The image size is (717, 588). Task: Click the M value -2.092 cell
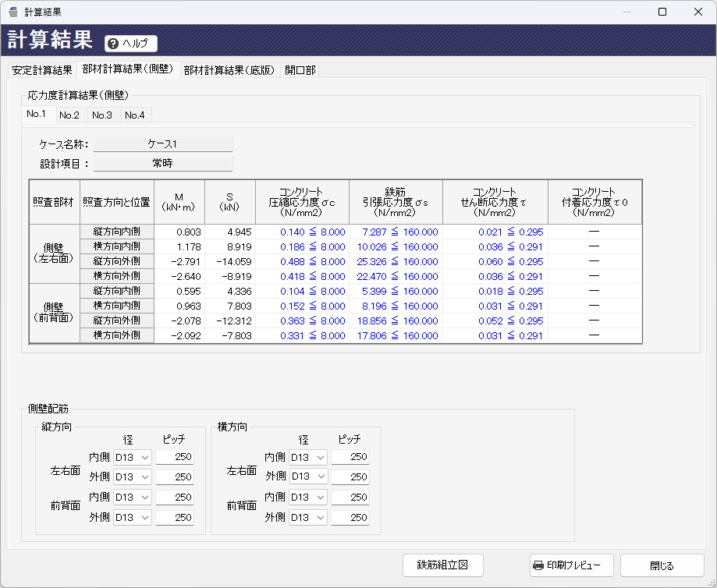(179, 335)
